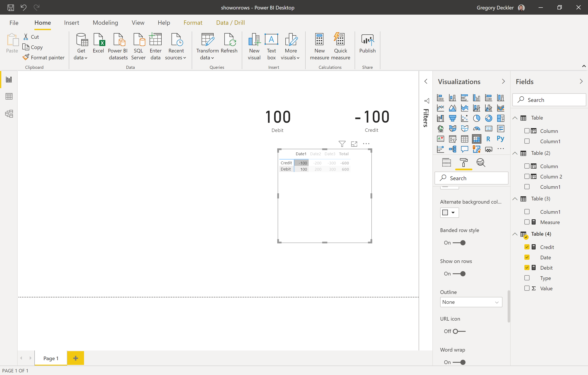Image resolution: width=588 pixels, height=375 pixels.
Task: Switch to the Data view icon
Action: coord(9,97)
